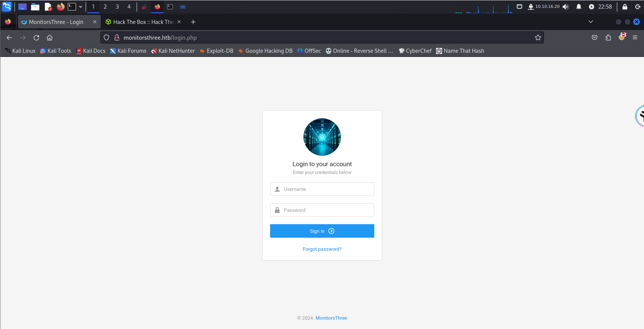Go to the browser home page

coord(49,38)
